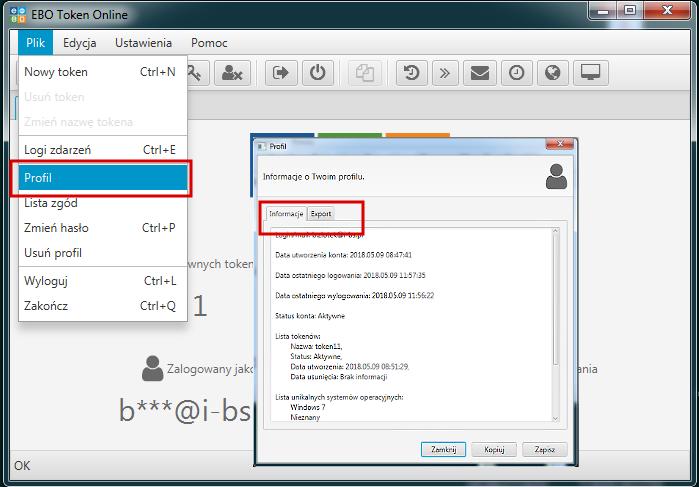
Task: Click the globe toolbar icon
Action: point(553,73)
